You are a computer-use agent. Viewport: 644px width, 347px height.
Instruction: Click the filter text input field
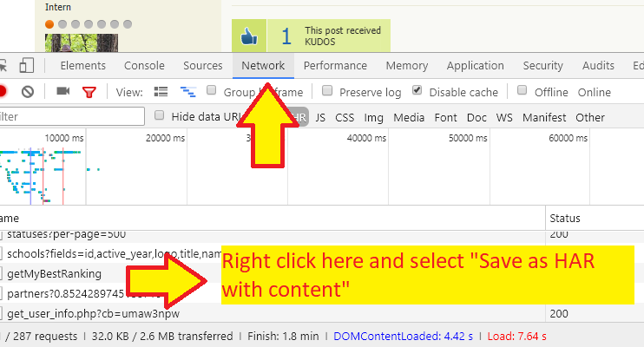click(69, 117)
